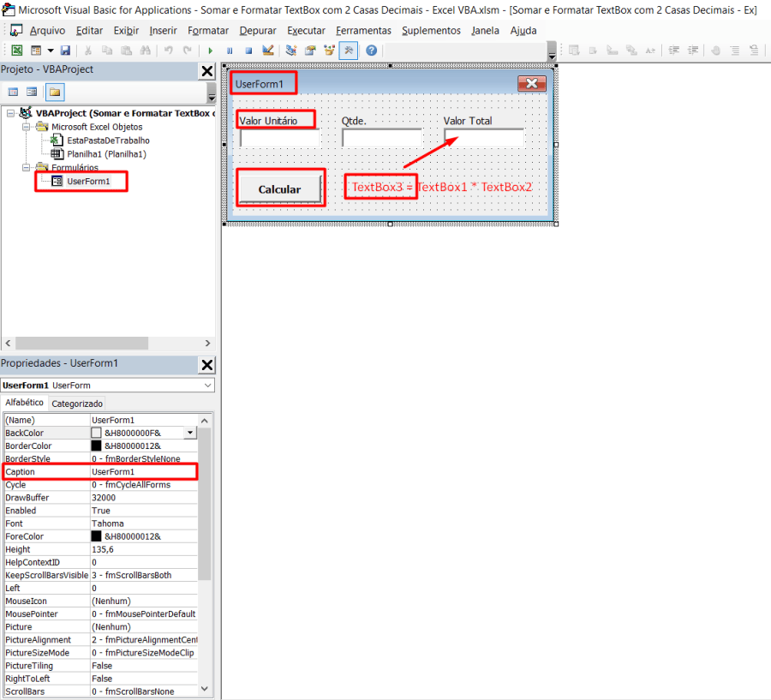Click the text box under Valor Total

pyautogui.click(x=484, y=138)
